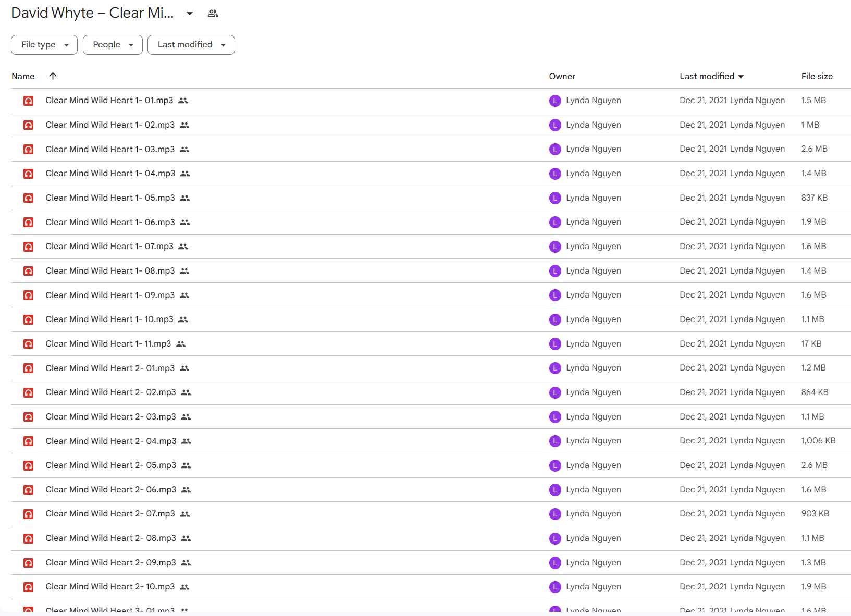This screenshot has width=851, height=616.
Task: Click the File size column header
Action: tap(817, 76)
